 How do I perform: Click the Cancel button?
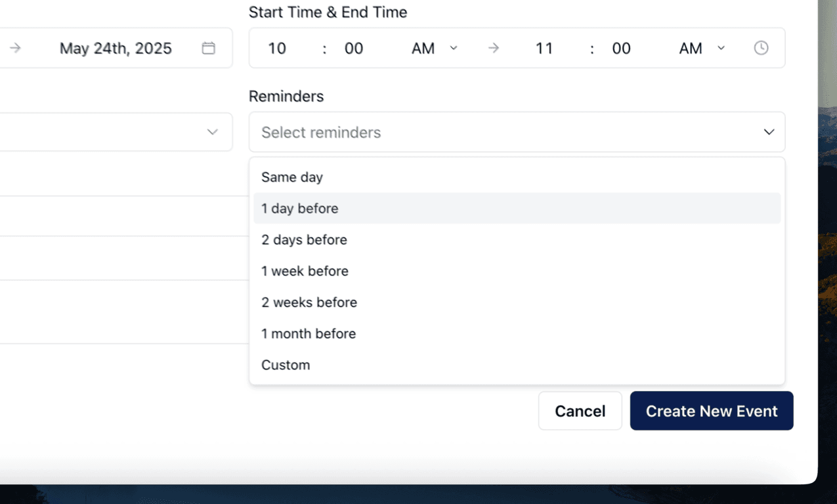580,411
